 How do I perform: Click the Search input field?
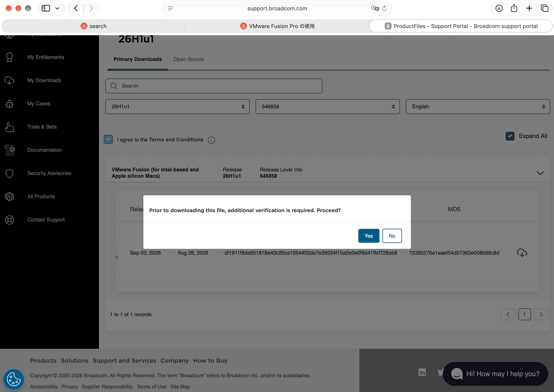[213, 86]
